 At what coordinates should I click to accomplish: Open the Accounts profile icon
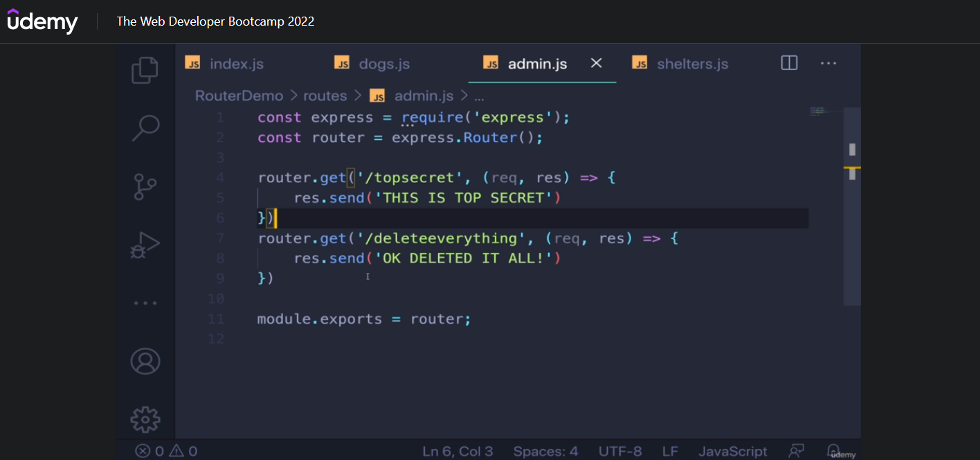(x=145, y=361)
